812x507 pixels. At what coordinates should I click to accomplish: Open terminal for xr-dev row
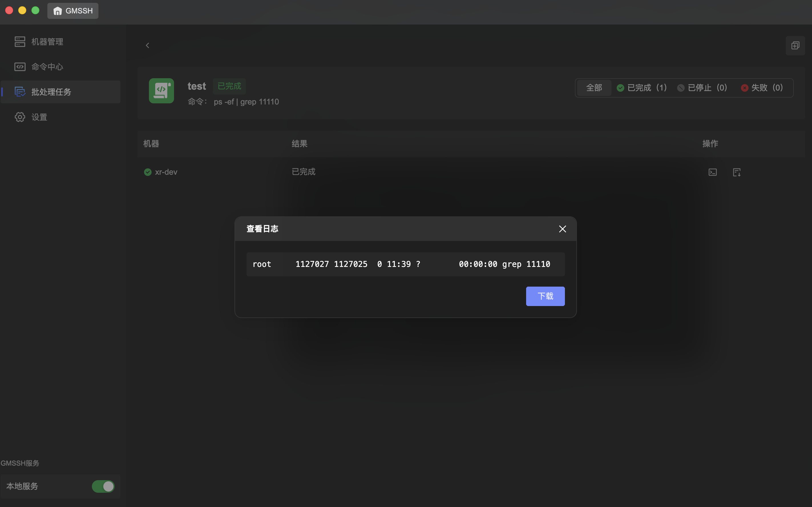click(x=712, y=172)
